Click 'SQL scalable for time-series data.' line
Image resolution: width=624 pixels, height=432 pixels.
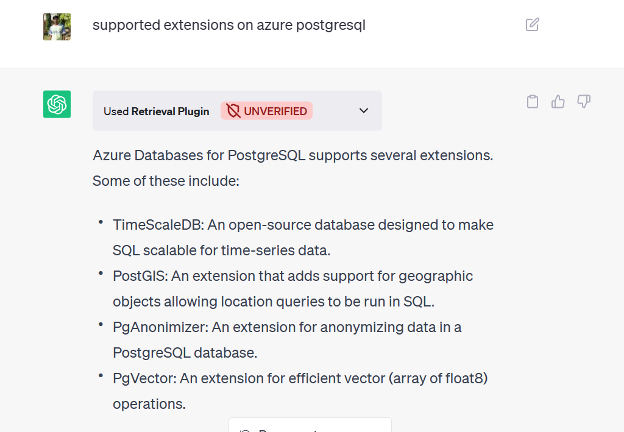click(x=221, y=250)
